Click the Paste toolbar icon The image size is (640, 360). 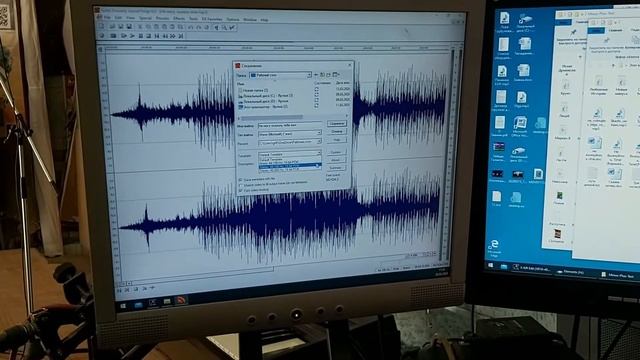[x=156, y=27]
